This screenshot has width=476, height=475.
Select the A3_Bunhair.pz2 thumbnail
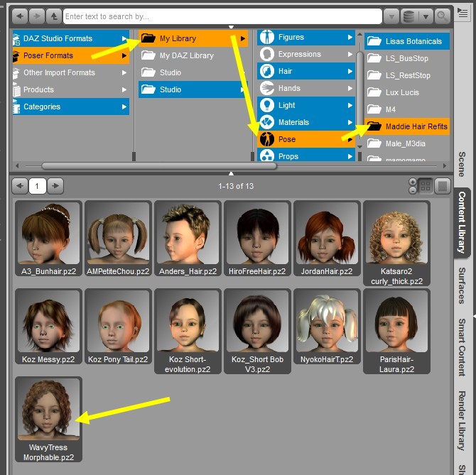click(48, 239)
